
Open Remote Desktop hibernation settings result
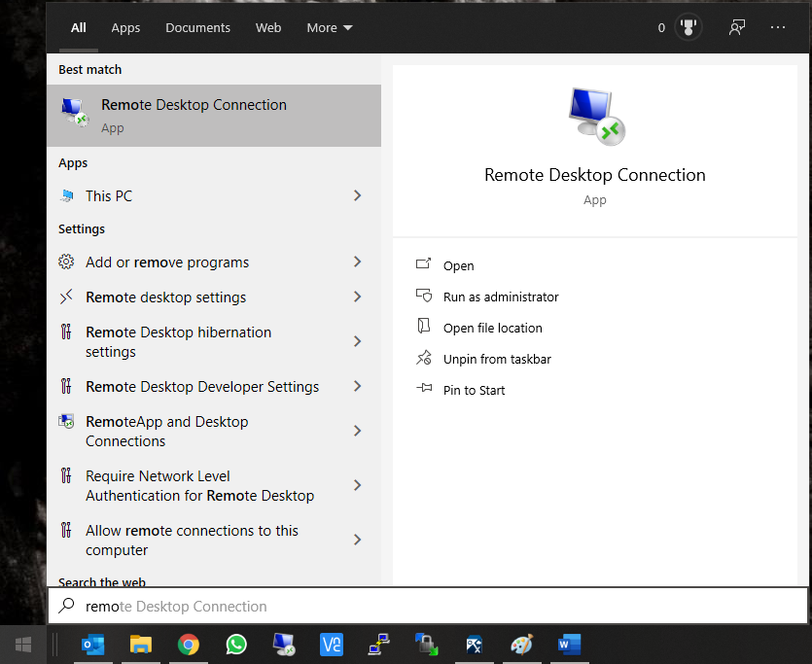pos(214,341)
